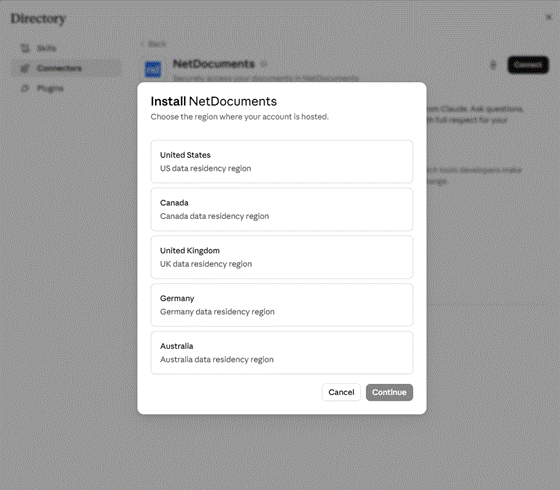Choose the Canada data residency region
Image resolution: width=560 pixels, height=490 pixels.
[282, 209]
